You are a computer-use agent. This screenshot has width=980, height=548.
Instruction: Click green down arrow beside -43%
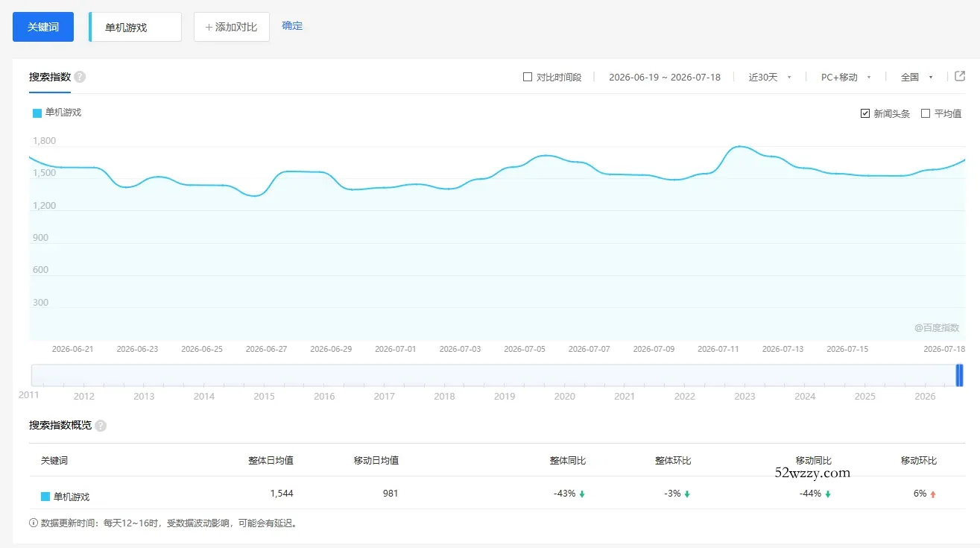(x=582, y=494)
